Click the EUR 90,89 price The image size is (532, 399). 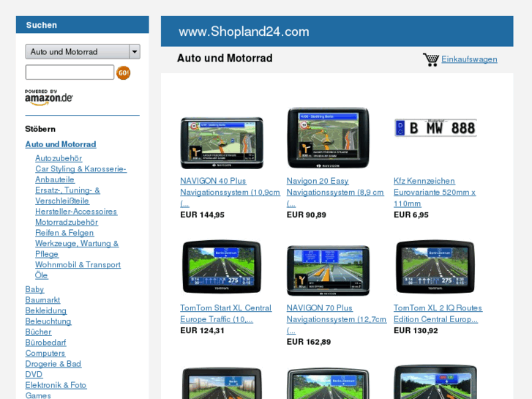click(307, 215)
